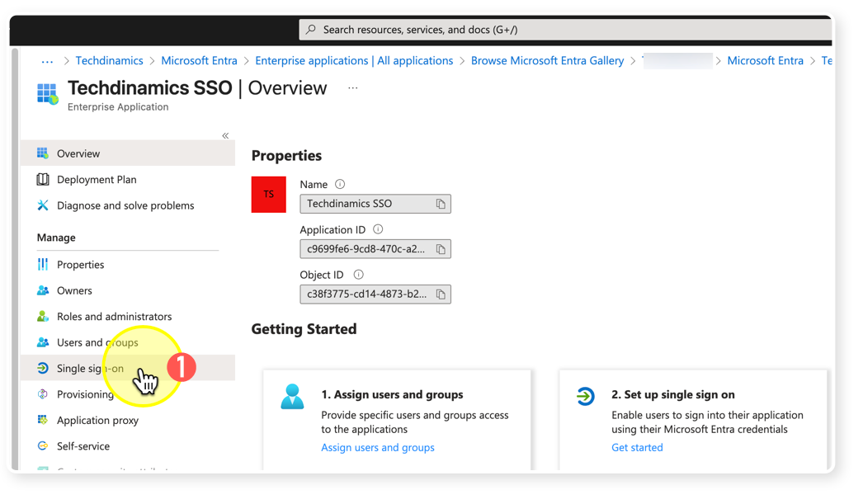
Task: Open the Overview sidebar item
Action: [128, 153]
